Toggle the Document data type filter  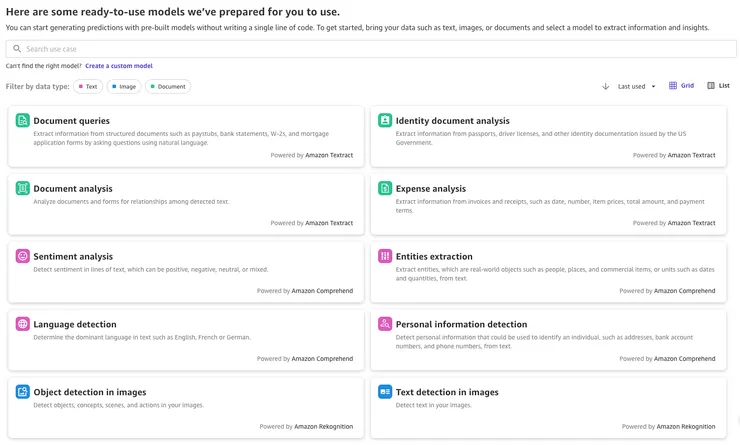pos(168,87)
